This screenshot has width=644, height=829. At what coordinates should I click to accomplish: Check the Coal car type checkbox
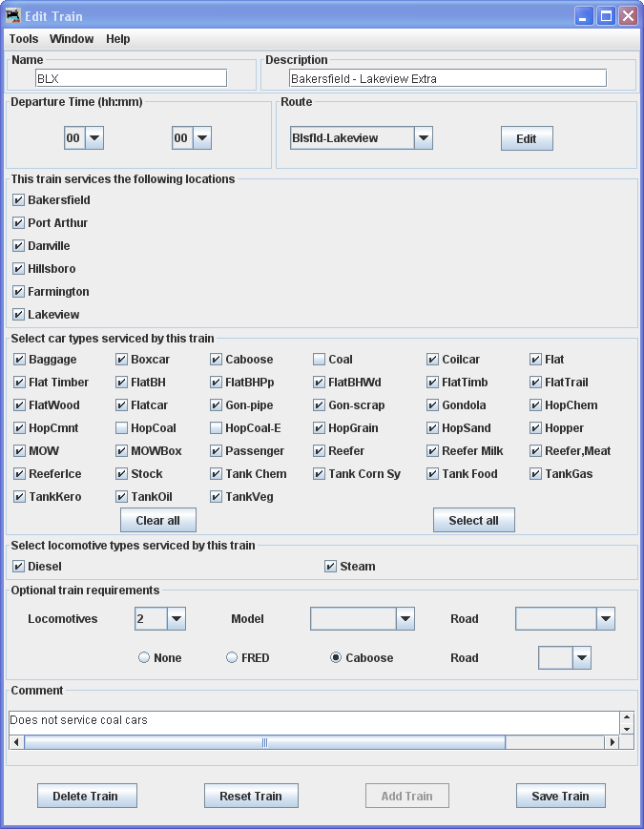point(320,360)
